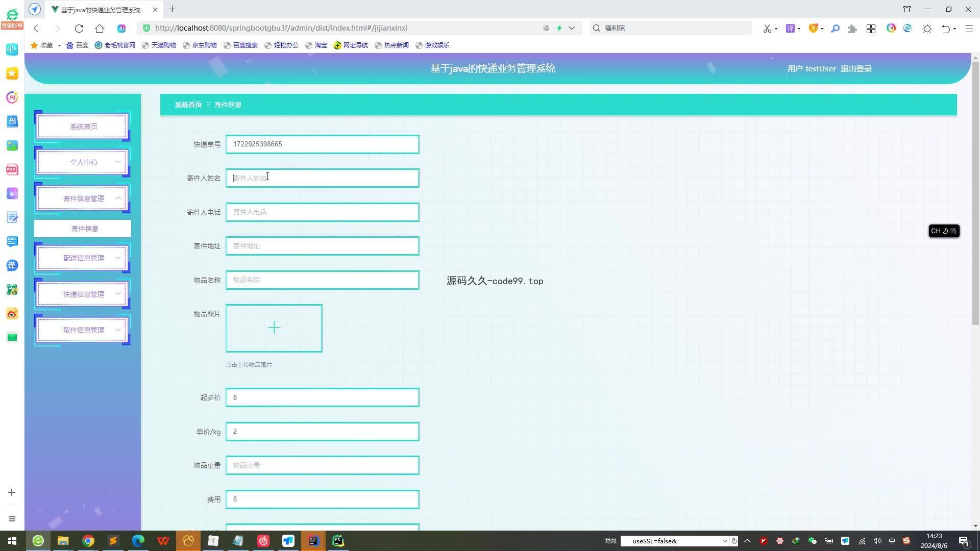The height and width of the screenshot is (551, 980).
Task: Open the scissors screenshot tool
Action: click(767, 29)
